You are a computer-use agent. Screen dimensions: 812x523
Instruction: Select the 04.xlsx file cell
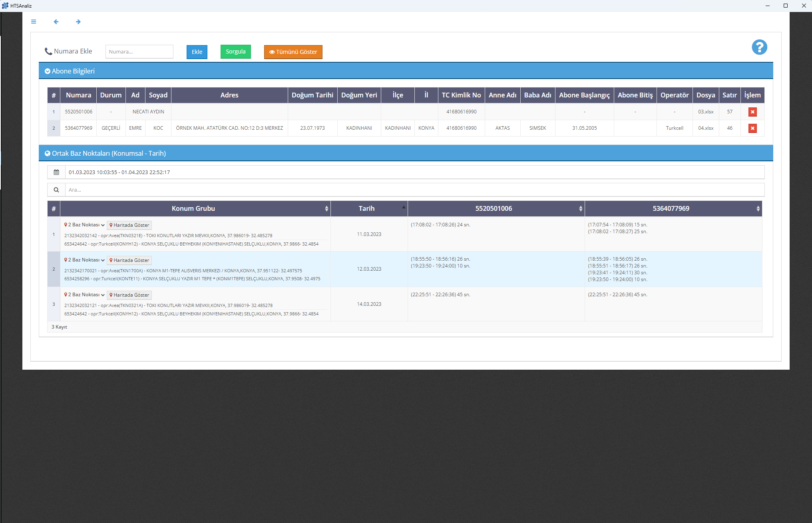coord(706,128)
